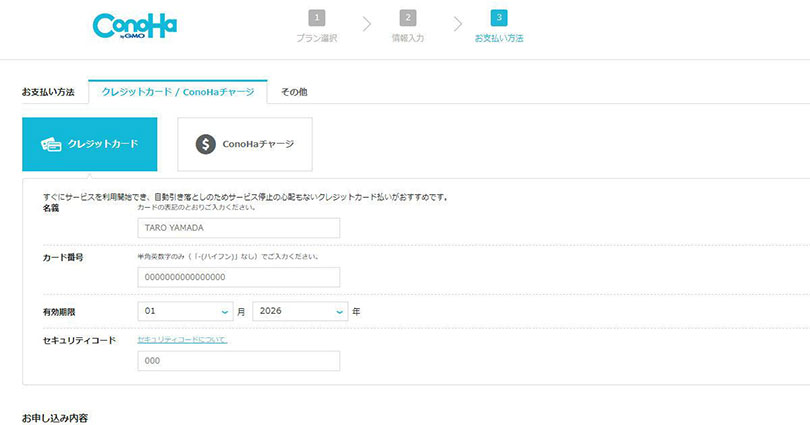Image resolution: width=810 pixels, height=425 pixels.
Task: Click the カード番号 label
Action: 63,257
